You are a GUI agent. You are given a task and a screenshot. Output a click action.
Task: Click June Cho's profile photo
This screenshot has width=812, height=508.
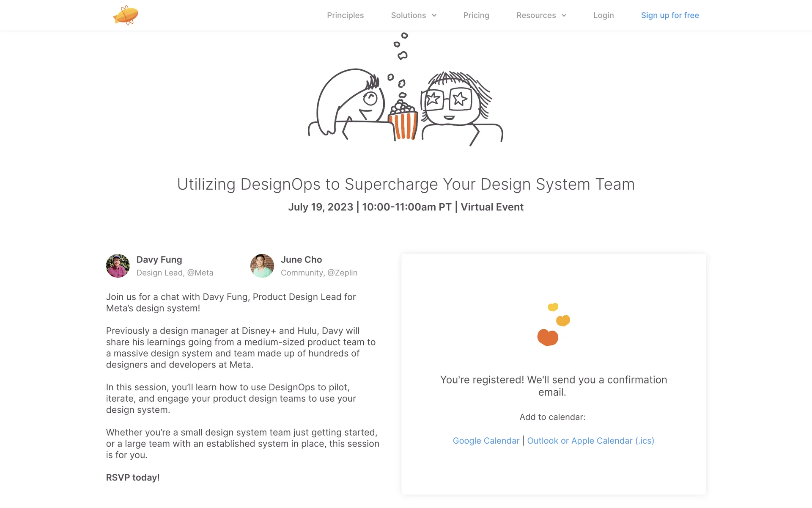[262, 266]
